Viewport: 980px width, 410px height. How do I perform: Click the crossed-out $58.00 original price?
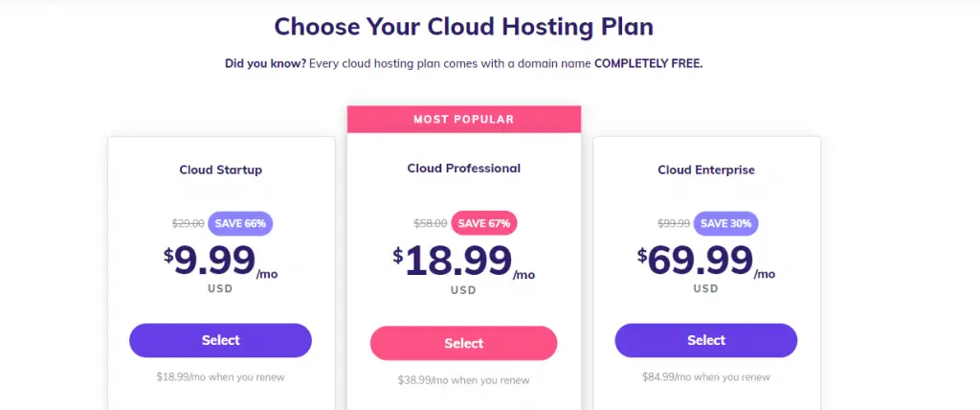point(431,223)
